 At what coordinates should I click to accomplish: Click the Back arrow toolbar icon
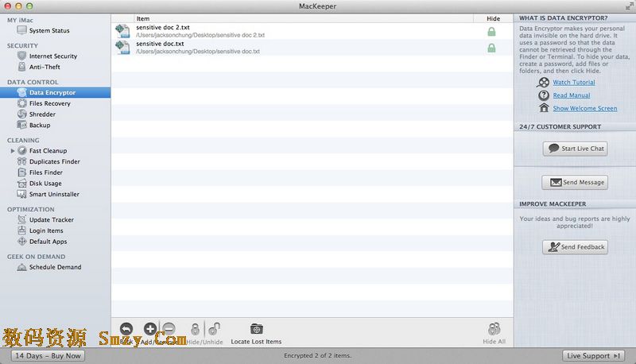pyautogui.click(x=126, y=329)
